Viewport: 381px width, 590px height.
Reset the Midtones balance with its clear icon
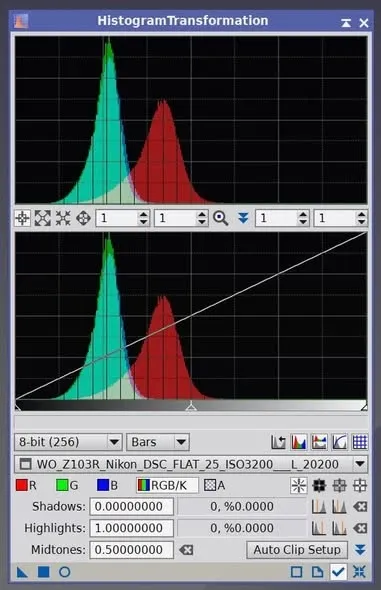pyautogui.click(x=186, y=550)
